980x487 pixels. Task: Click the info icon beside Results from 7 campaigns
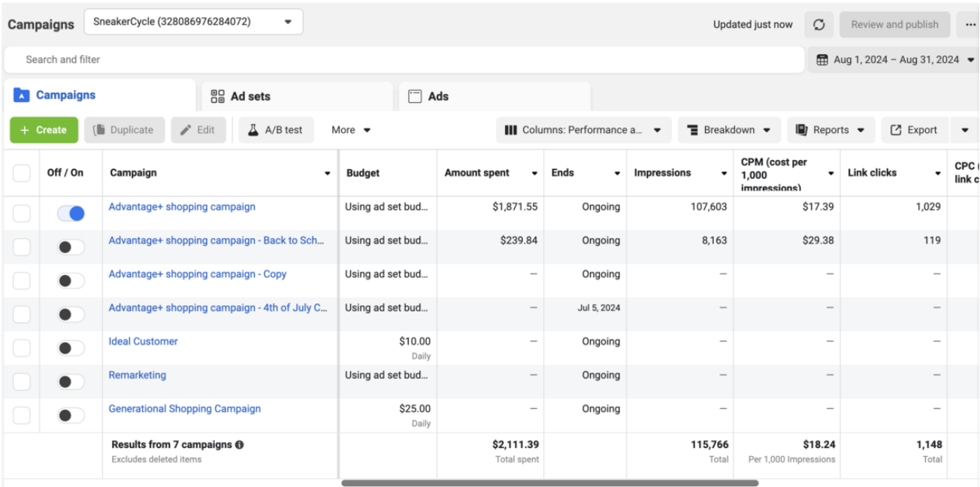pos(237,444)
